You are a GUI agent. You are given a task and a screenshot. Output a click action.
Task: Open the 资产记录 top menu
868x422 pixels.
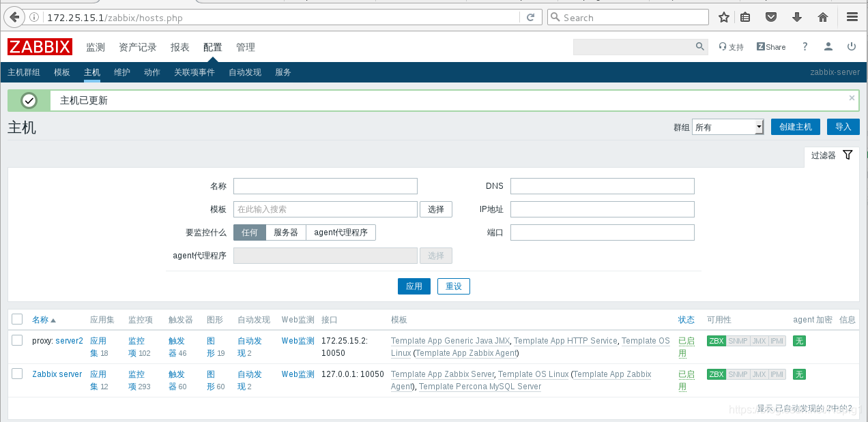click(138, 47)
